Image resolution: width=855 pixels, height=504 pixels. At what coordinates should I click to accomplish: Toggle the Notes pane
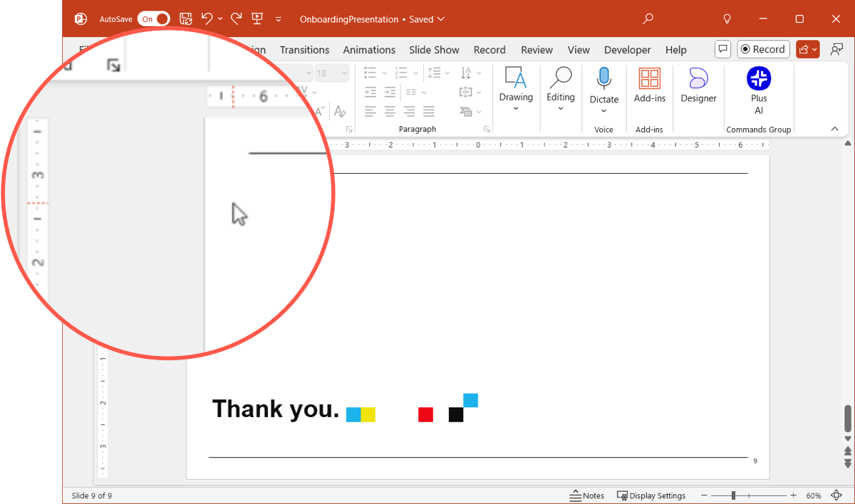587,495
